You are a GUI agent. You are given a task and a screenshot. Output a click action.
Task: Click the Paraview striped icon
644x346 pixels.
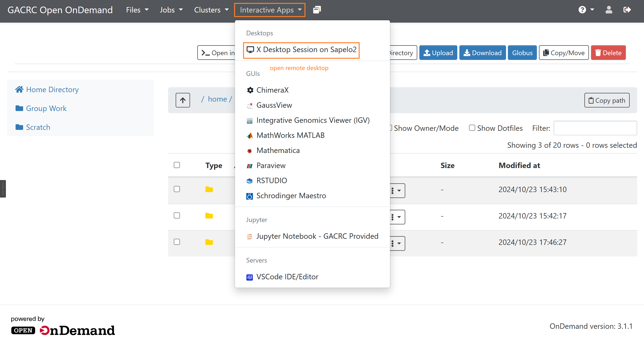pyautogui.click(x=250, y=166)
